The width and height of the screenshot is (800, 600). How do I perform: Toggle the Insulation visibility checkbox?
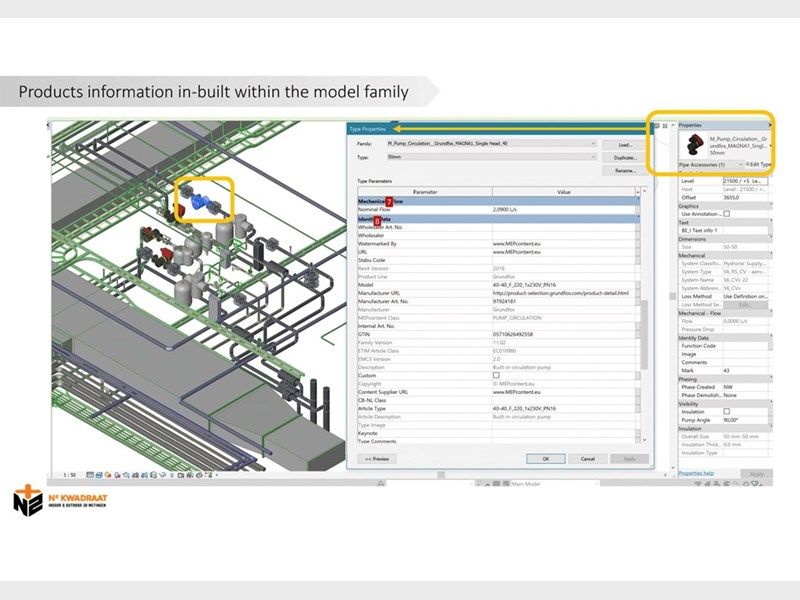(x=727, y=411)
